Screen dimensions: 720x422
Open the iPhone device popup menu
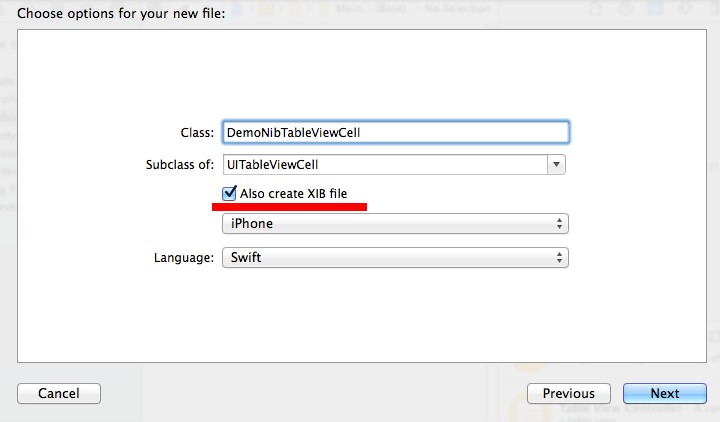[x=395, y=224]
